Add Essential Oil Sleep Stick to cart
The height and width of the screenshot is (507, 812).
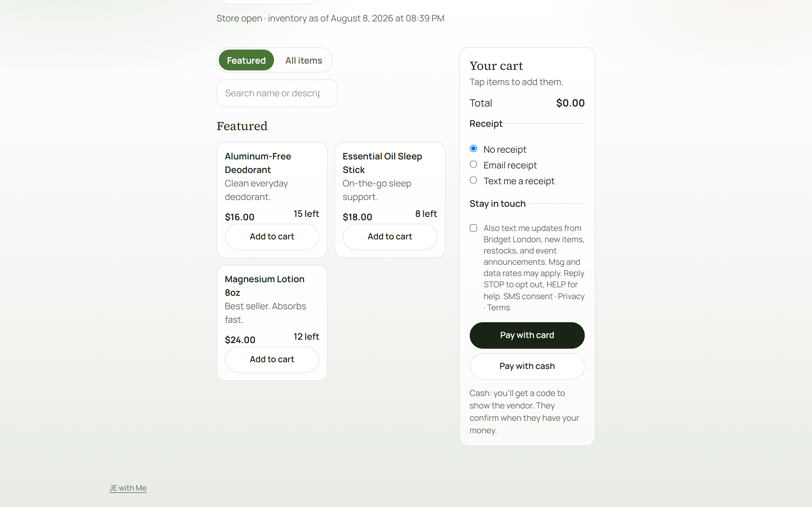(390, 236)
